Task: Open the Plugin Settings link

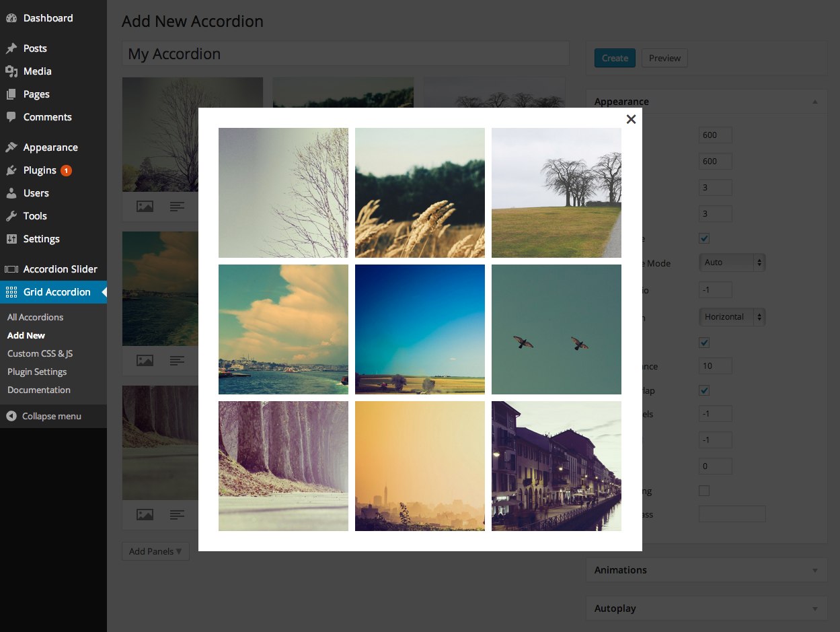Action: pos(37,372)
